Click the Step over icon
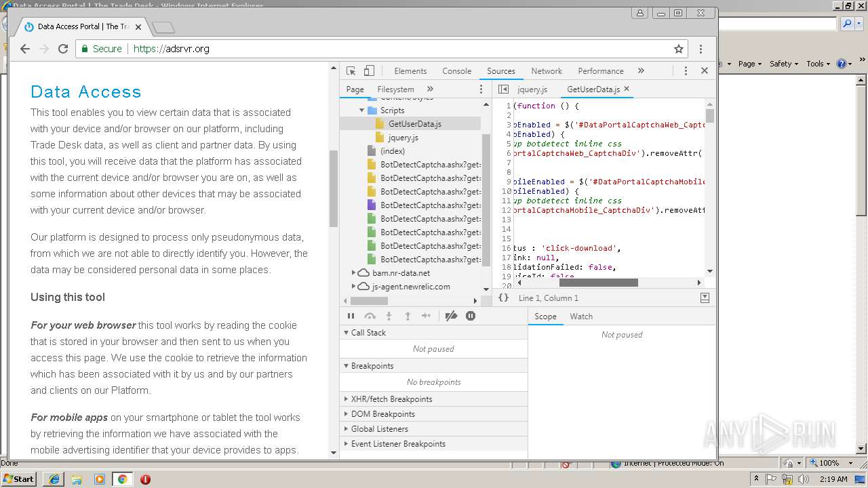 pos(370,316)
